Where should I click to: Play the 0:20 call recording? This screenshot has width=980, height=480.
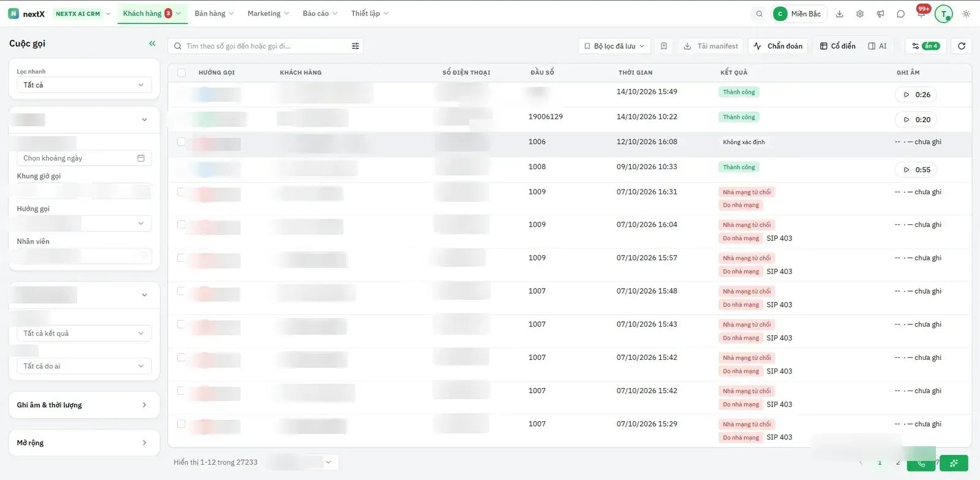coord(916,120)
